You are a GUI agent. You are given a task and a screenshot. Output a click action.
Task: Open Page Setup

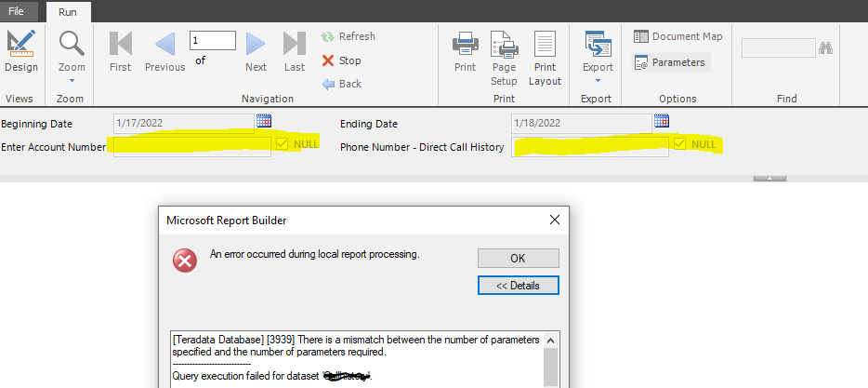point(504,59)
